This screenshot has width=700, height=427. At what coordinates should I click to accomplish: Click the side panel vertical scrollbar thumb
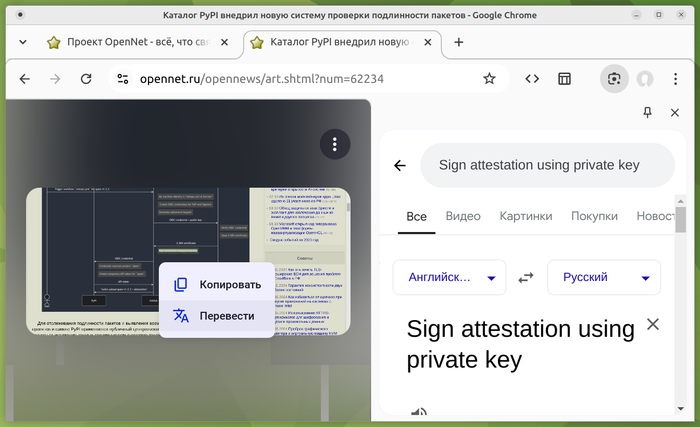pyautogui.click(x=680, y=220)
